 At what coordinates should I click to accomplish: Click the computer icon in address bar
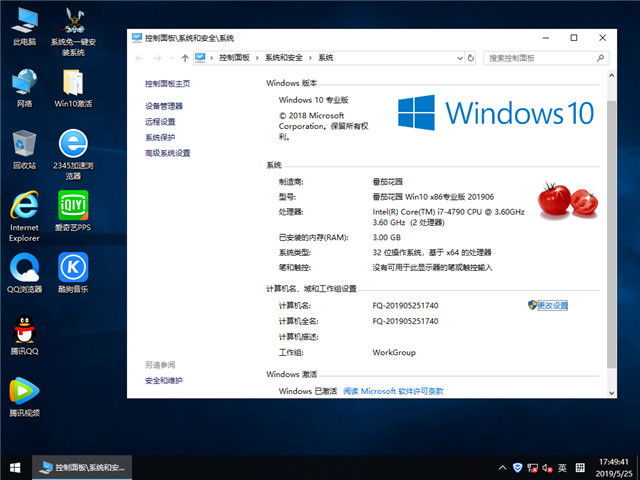click(x=200, y=58)
